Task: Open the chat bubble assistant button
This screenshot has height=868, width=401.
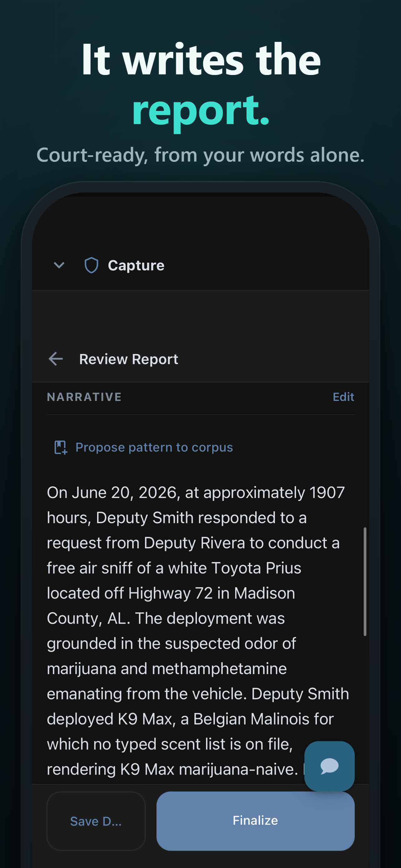Action: (329, 766)
